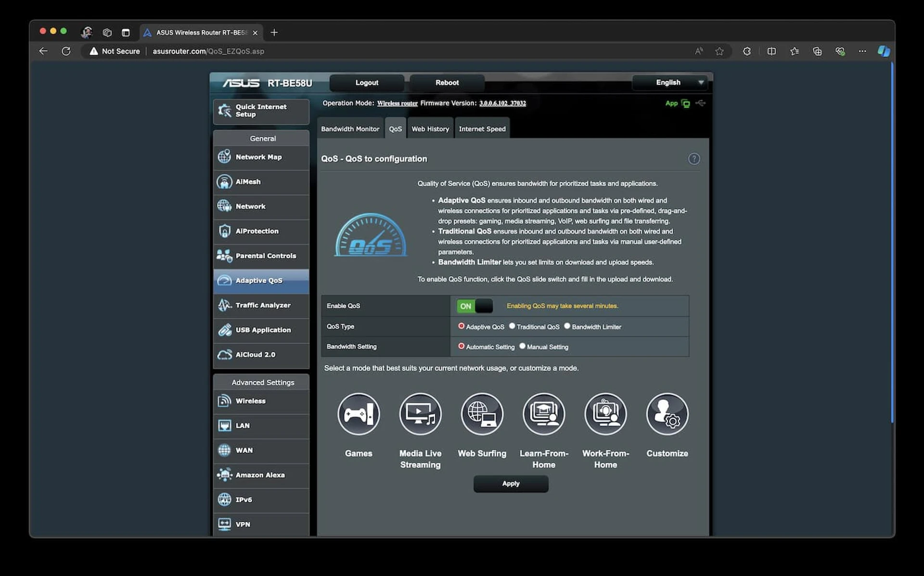This screenshot has width=924, height=576.
Task: Open AiProtection settings
Action: click(261, 231)
